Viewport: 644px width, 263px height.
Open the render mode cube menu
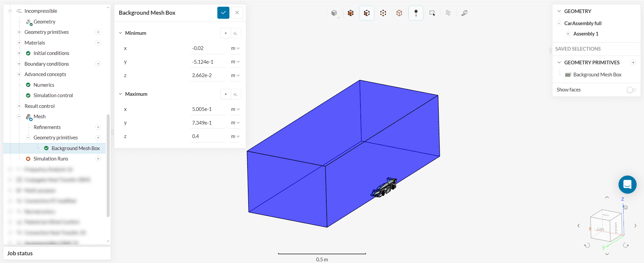pos(334,13)
